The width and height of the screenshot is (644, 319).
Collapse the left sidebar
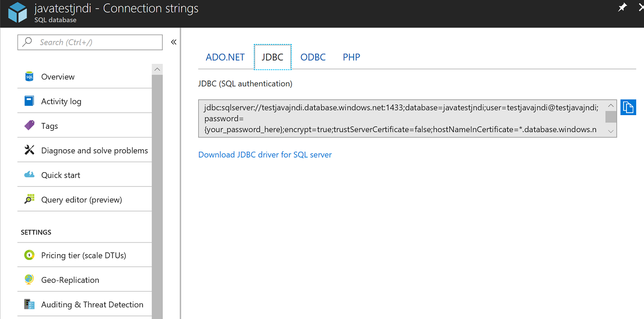[173, 42]
